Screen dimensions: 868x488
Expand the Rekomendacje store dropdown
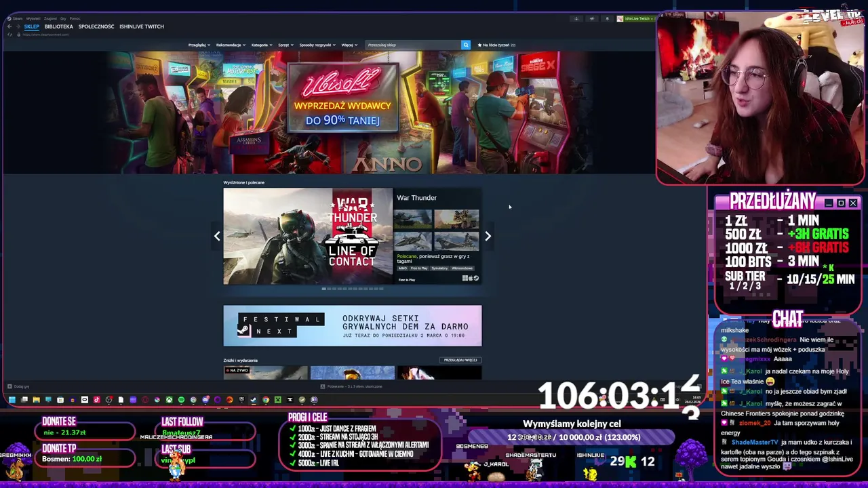(231, 45)
